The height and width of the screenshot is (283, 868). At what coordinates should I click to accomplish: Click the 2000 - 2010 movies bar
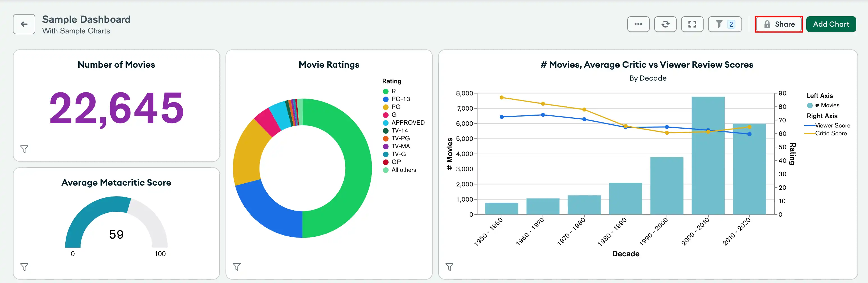coord(708,155)
